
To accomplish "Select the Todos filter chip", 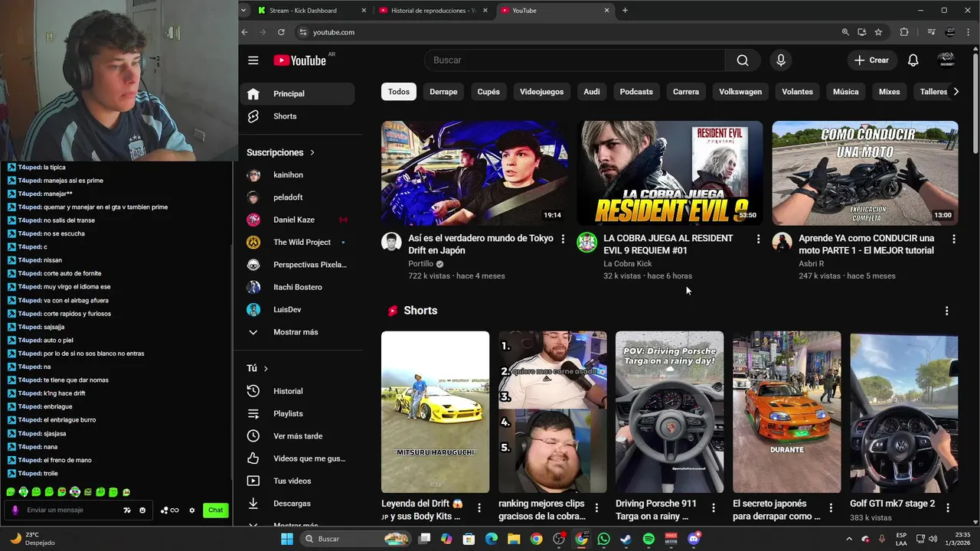I will (399, 92).
